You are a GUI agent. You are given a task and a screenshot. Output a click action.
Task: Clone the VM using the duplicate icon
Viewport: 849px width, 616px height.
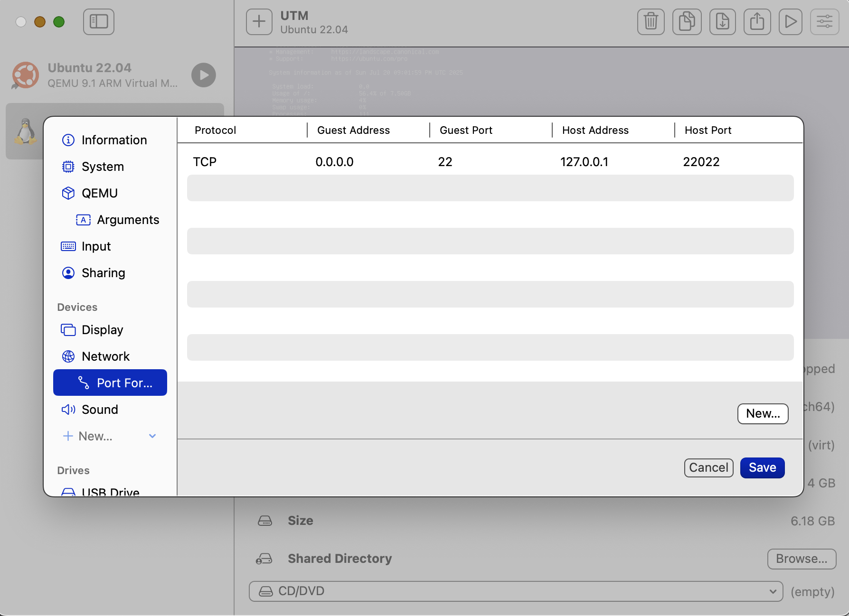point(687,22)
